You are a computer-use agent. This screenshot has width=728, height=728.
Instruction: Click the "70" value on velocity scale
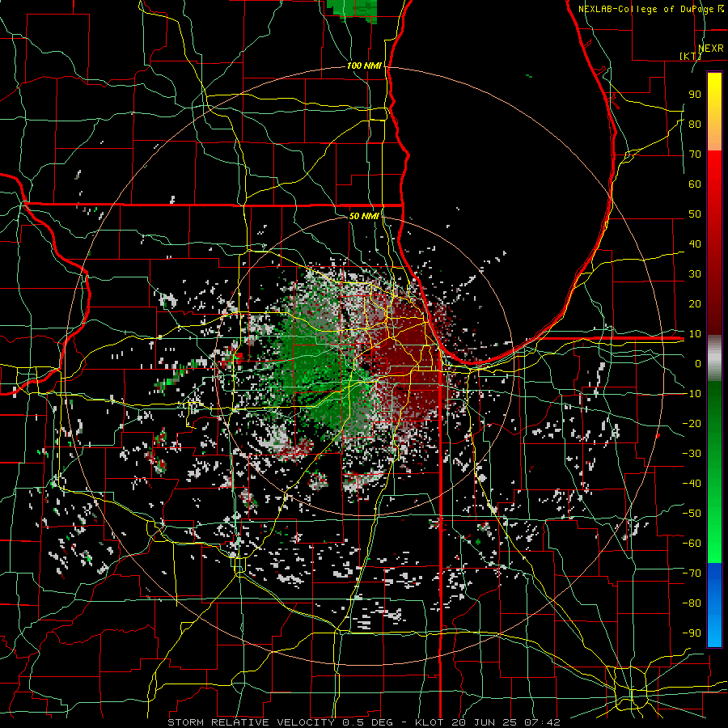[695, 154]
